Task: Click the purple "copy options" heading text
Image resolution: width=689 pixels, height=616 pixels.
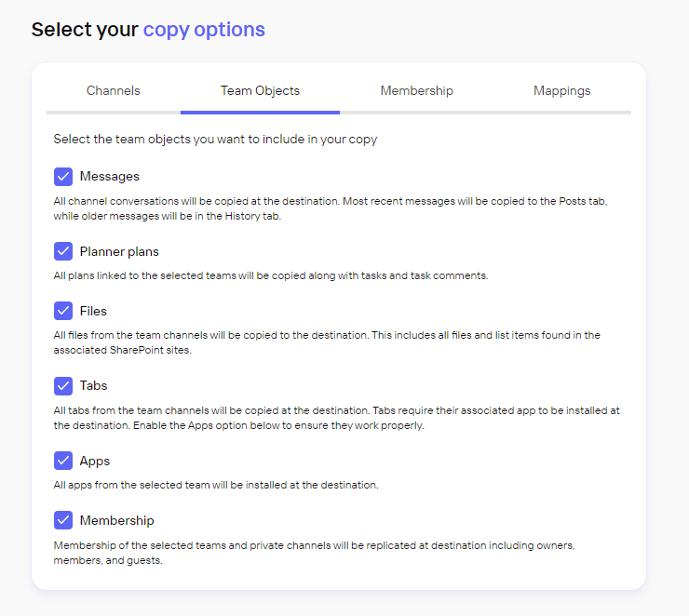Action: point(204,30)
